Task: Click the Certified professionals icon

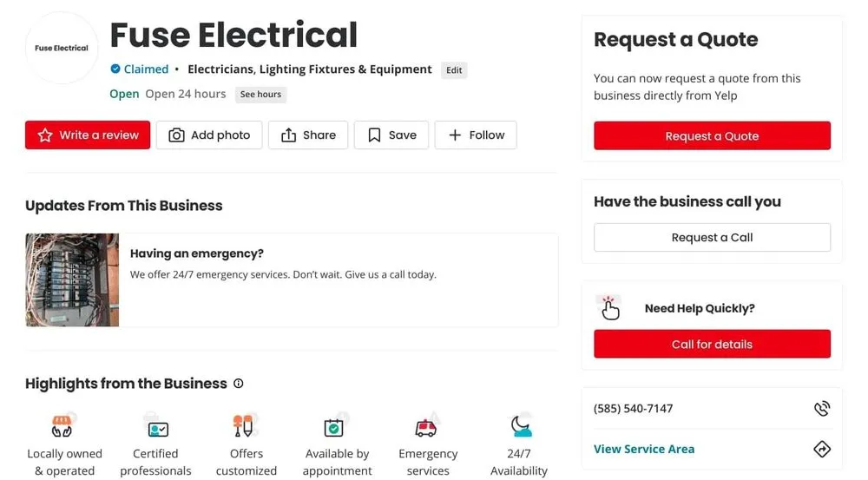Action: click(157, 427)
